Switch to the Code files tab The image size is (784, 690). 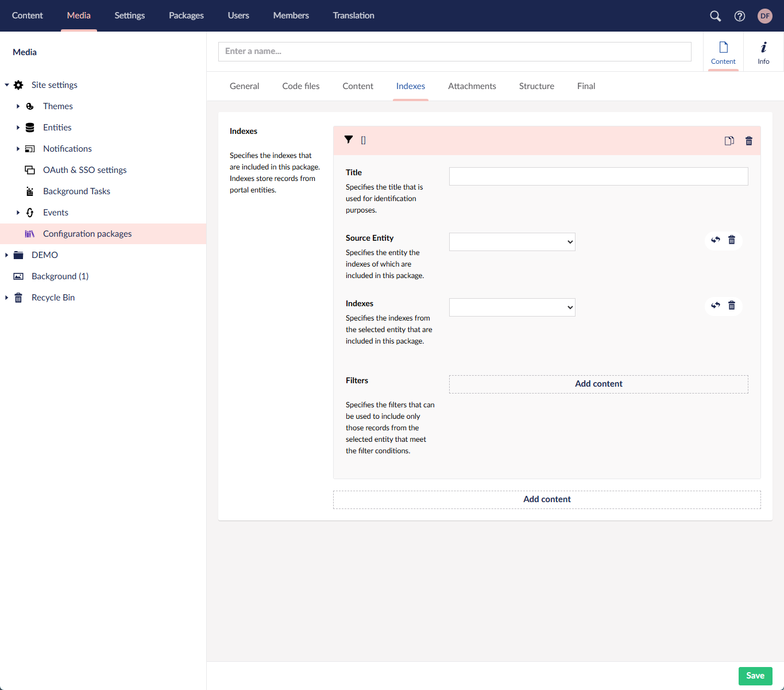coord(301,86)
